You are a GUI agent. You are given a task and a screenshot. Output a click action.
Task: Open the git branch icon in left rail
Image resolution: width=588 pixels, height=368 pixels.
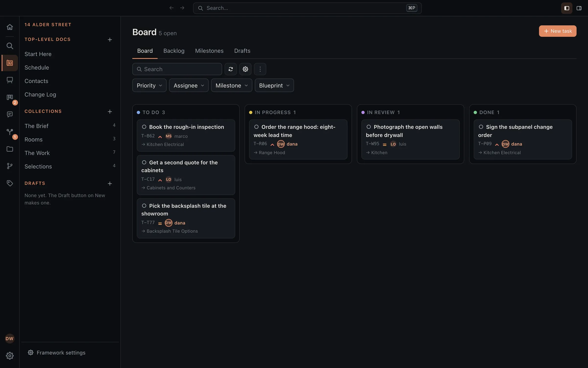10,166
